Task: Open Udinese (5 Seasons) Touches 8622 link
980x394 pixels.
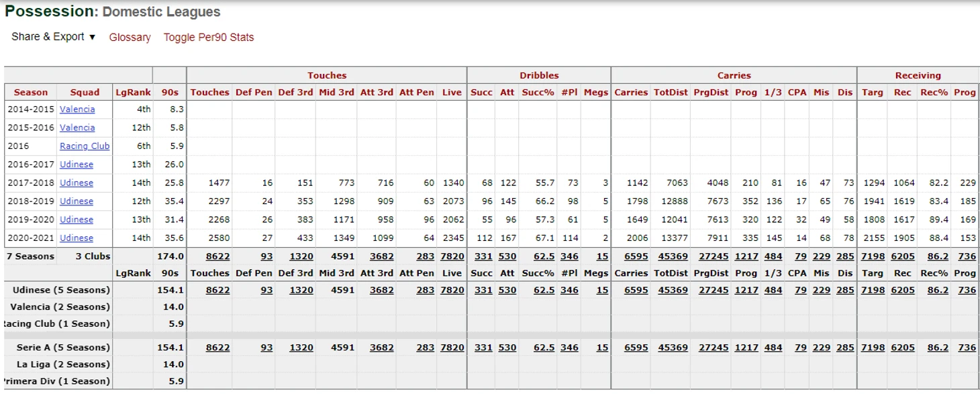Action: pyautogui.click(x=217, y=290)
